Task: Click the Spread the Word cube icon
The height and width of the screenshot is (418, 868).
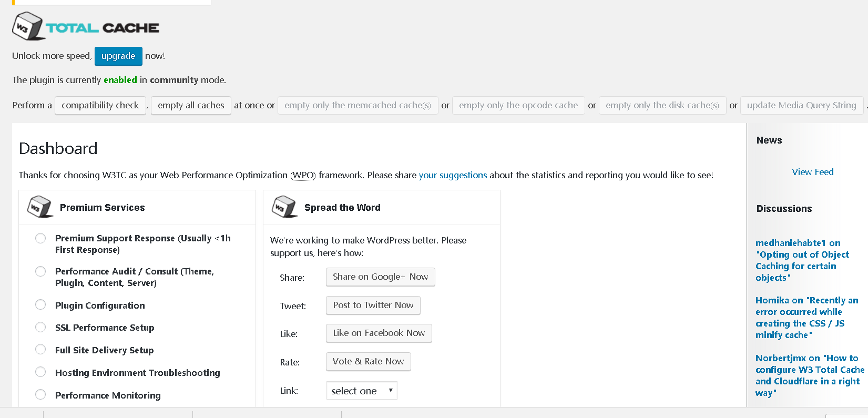Action: point(284,207)
